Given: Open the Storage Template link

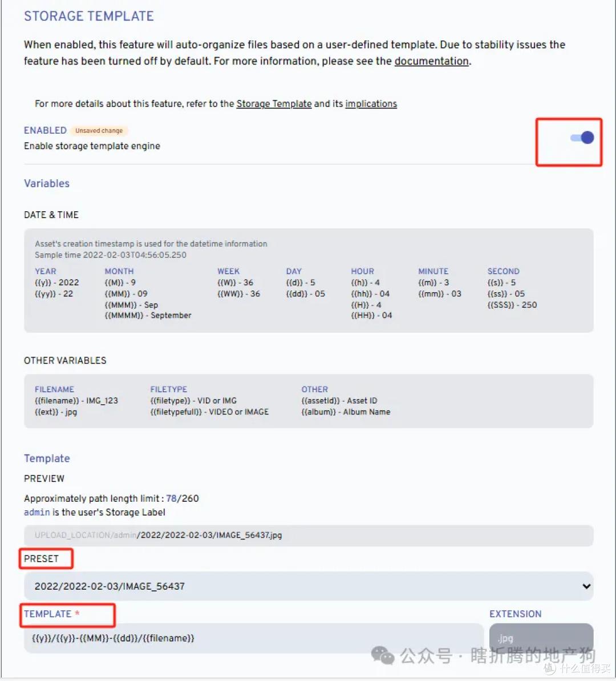Looking at the screenshot, I should 274,103.
